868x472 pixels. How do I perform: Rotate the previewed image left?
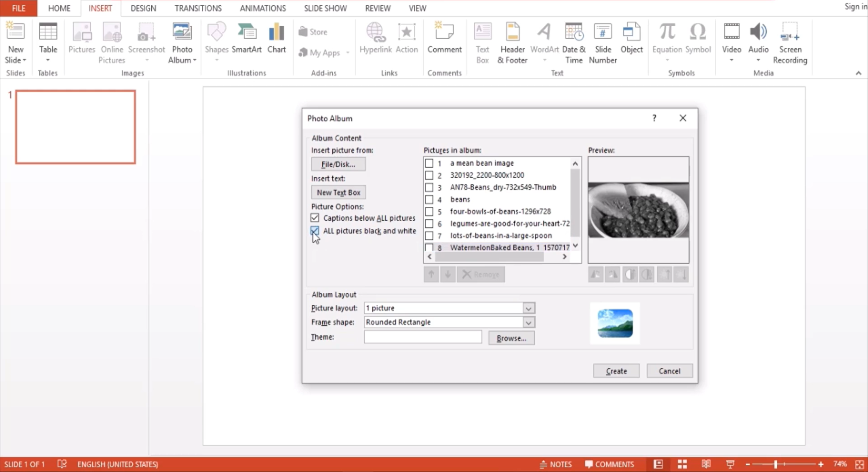point(595,274)
